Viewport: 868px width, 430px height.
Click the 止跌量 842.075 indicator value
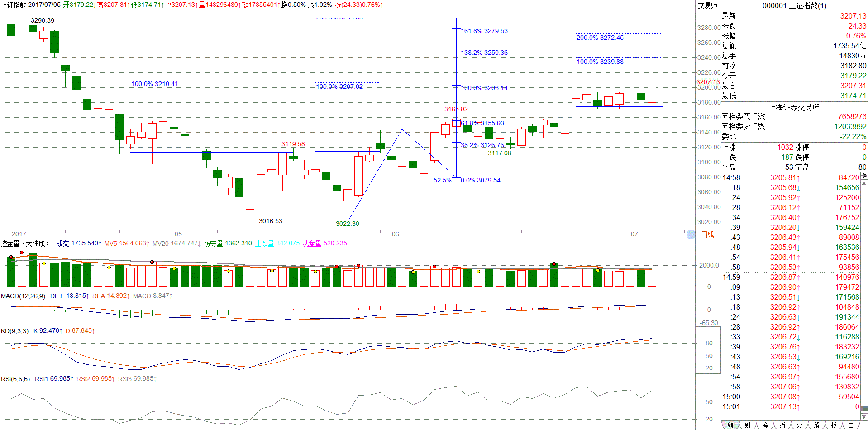(x=277, y=244)
